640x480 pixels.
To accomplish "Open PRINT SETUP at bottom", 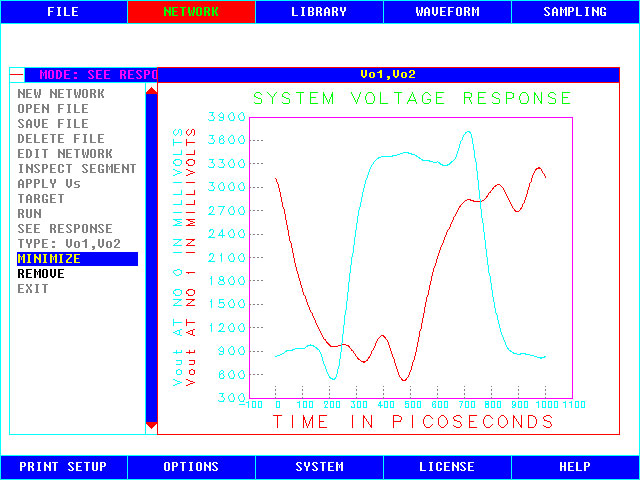I will point(63,467).
